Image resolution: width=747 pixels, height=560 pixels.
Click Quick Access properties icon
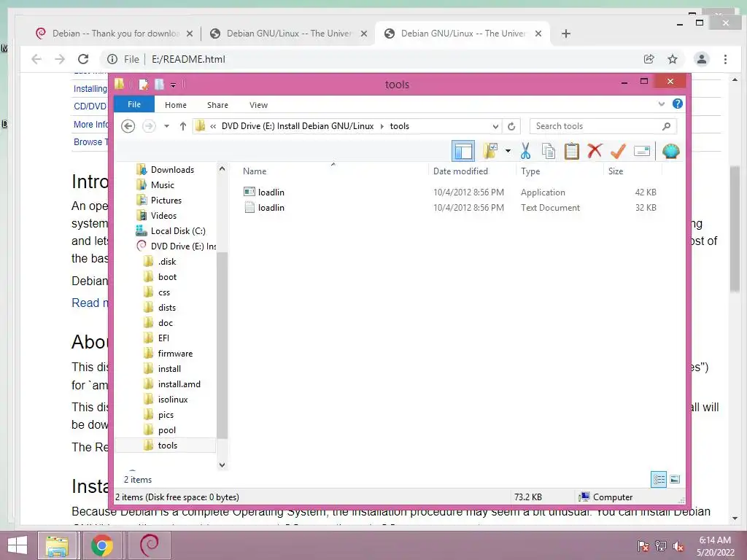click(143, 85)
